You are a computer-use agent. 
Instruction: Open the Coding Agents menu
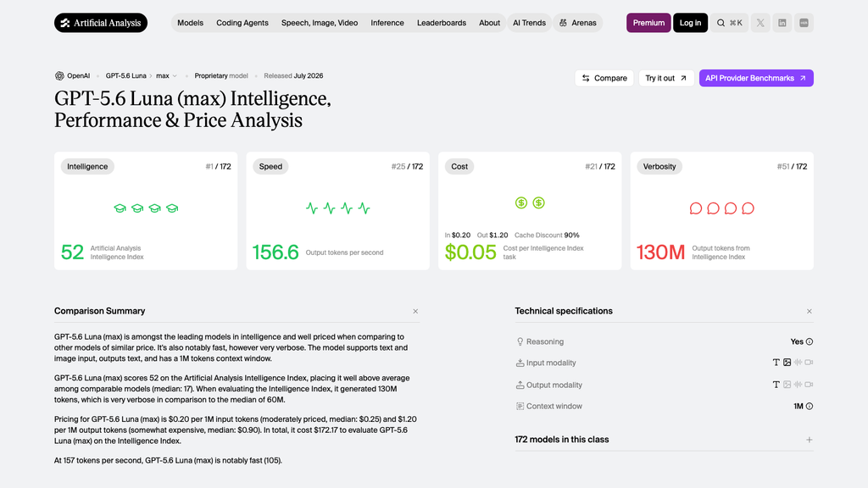coord(242,23)
